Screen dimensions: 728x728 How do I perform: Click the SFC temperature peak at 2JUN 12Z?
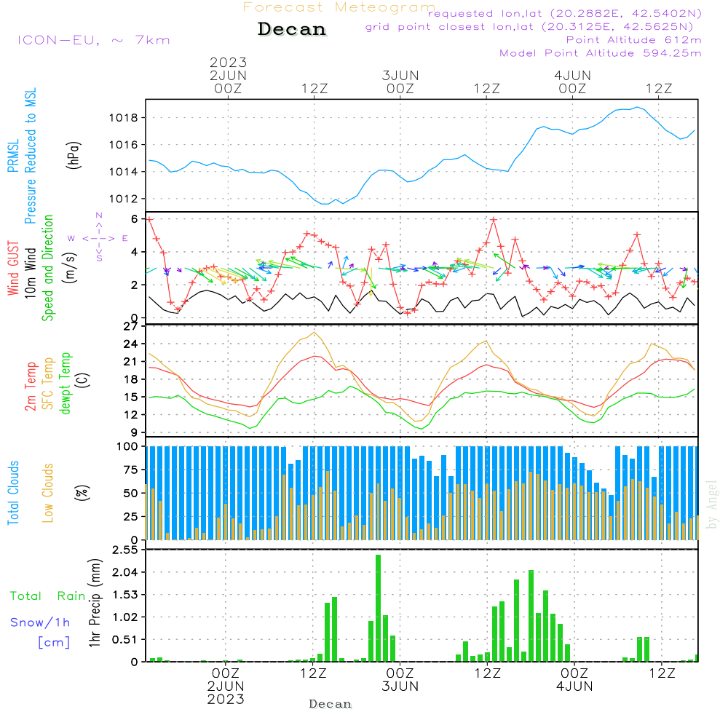point(314,333)
